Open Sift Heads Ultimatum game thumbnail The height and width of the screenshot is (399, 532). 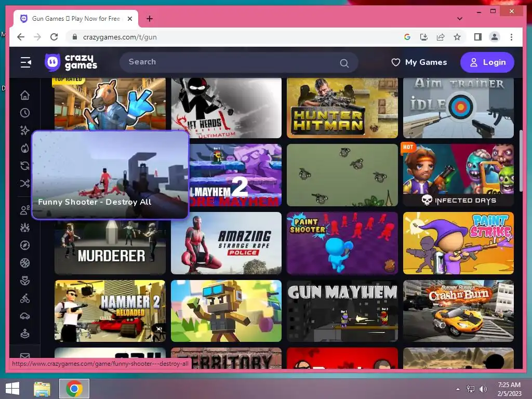[x=227, y=108]
